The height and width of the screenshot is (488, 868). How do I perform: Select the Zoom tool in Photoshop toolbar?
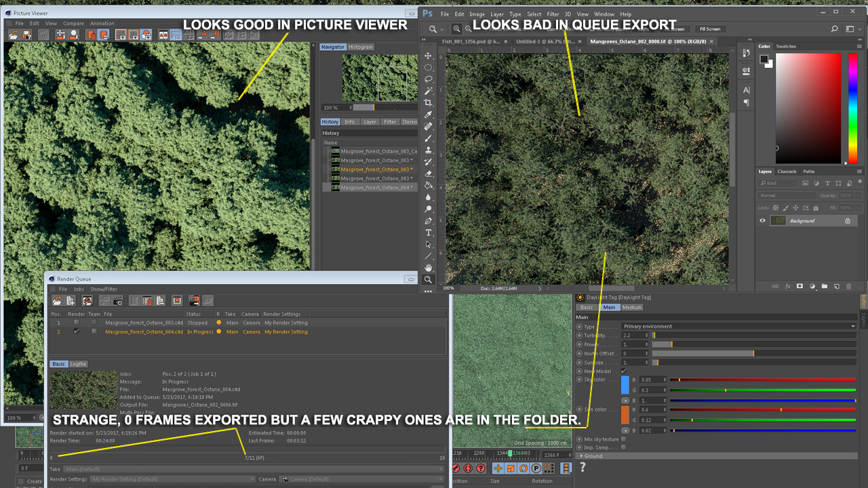pos(428,279)
